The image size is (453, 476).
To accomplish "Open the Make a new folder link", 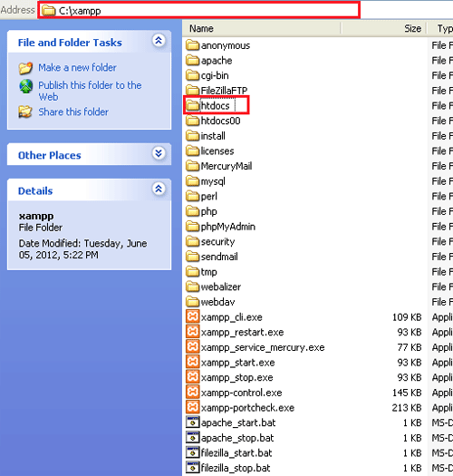I will pyautogui.click(x=77, y=67).
